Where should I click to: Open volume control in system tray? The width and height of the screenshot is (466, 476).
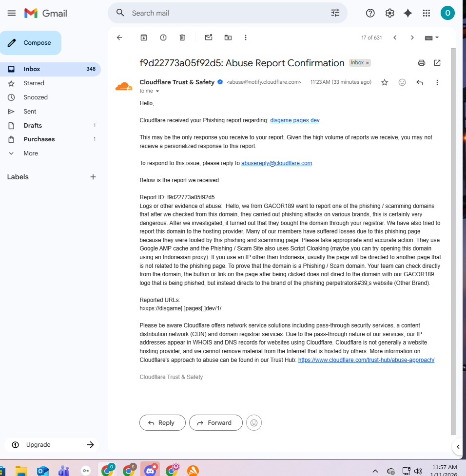pyautogui.click(x=418, y=471)
